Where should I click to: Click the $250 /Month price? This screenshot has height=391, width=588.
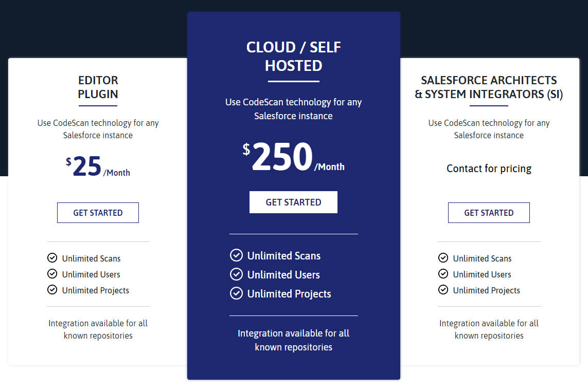pos(293,157)
